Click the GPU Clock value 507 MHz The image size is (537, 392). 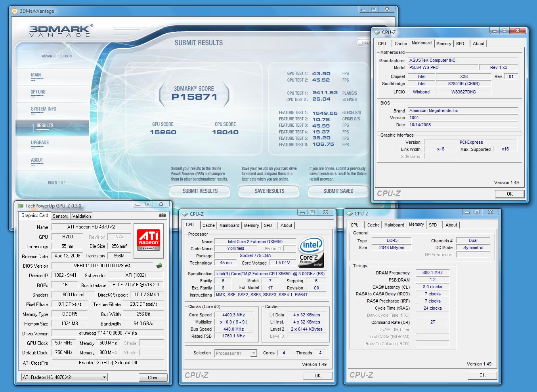pos(63,343)
